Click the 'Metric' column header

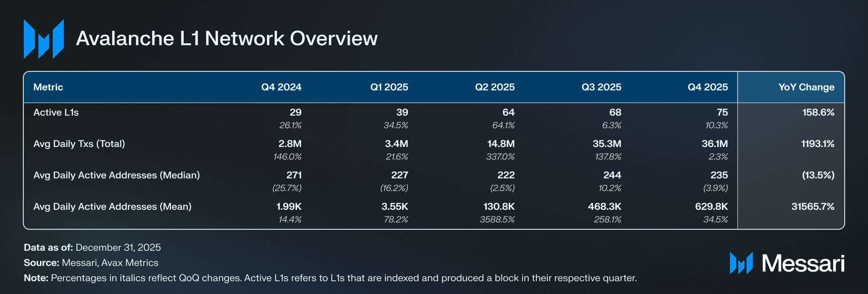pos(48,87)
